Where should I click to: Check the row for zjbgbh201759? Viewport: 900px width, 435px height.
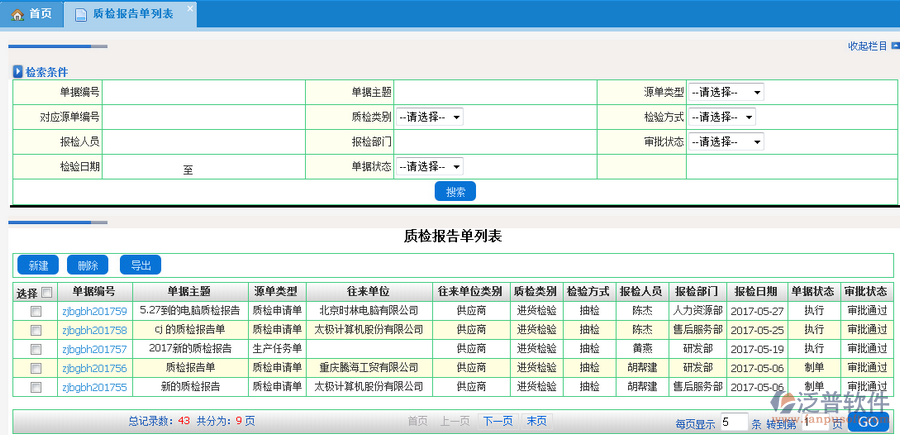(36, 311)
